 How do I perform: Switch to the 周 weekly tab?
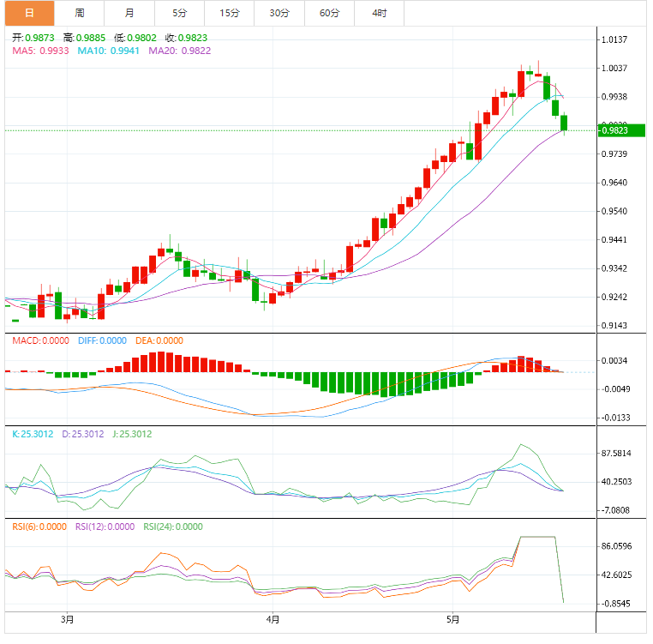[79, 13]
